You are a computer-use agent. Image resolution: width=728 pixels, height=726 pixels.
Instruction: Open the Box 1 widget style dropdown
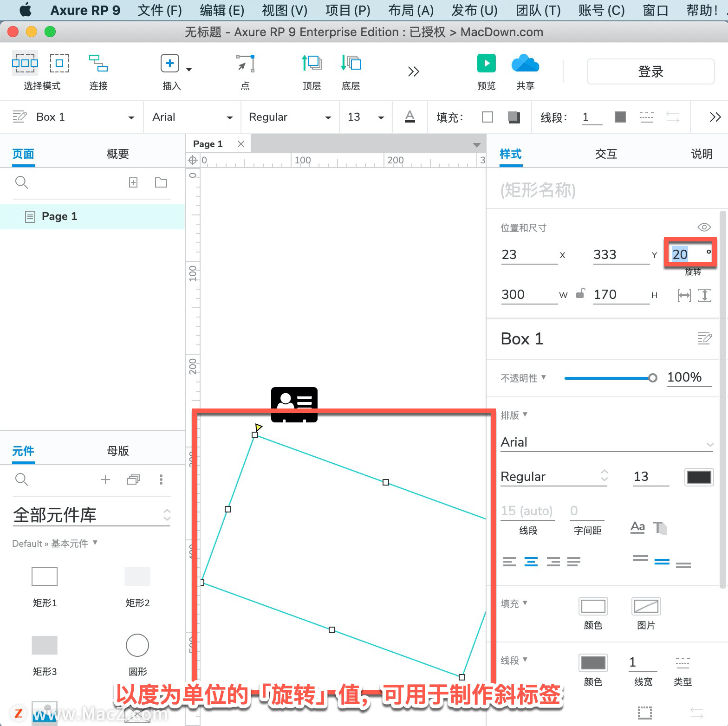pyautogui.click(x=85, y=117)
